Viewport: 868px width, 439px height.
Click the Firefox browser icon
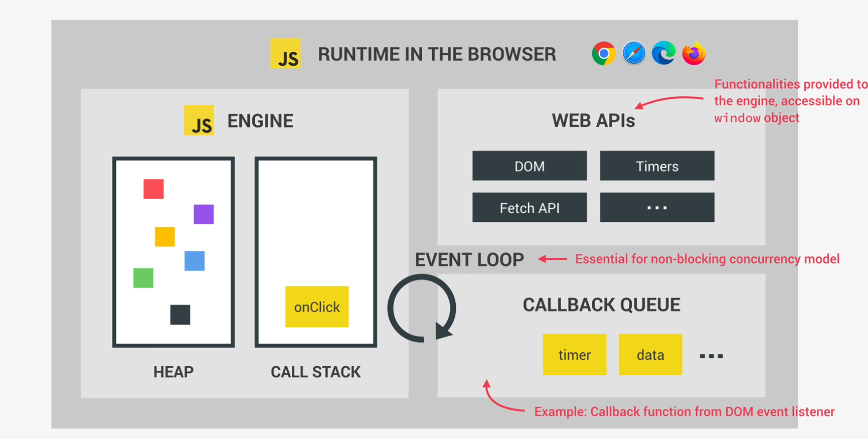click(694, 53)
